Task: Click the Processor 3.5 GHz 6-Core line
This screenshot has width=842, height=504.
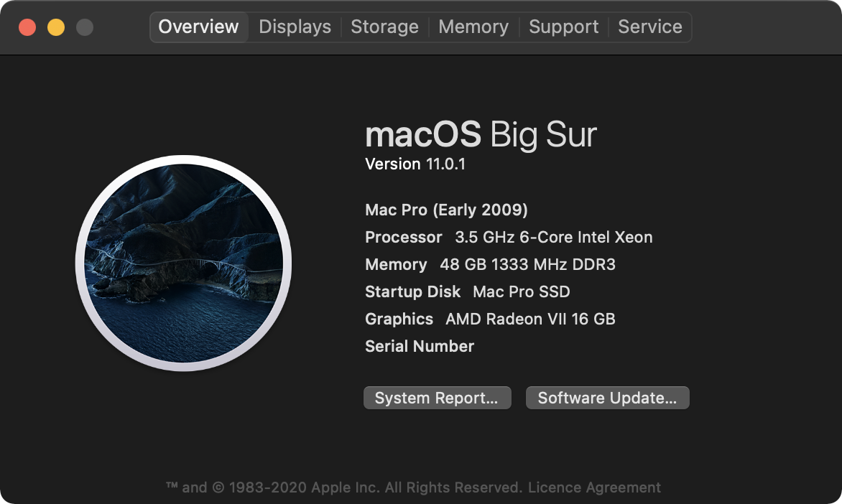Action: 509,237
